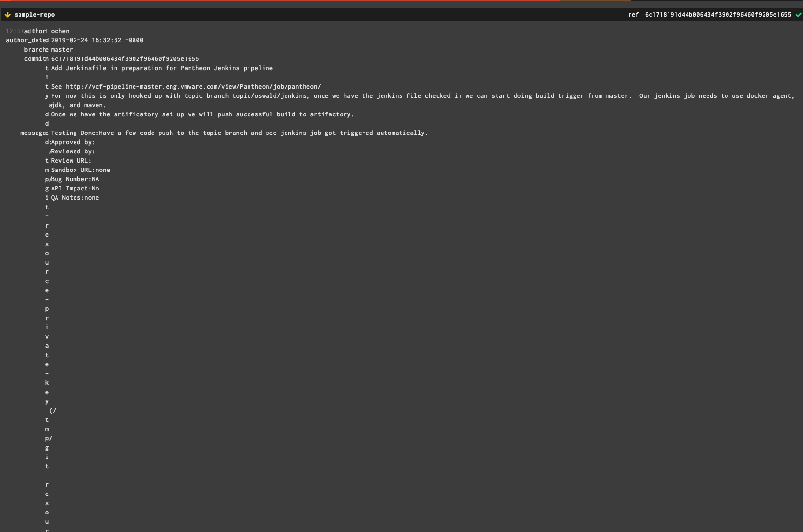The image size is (803, 532).
Task: Click the green checkmark status icon
Action: point(799,15)
